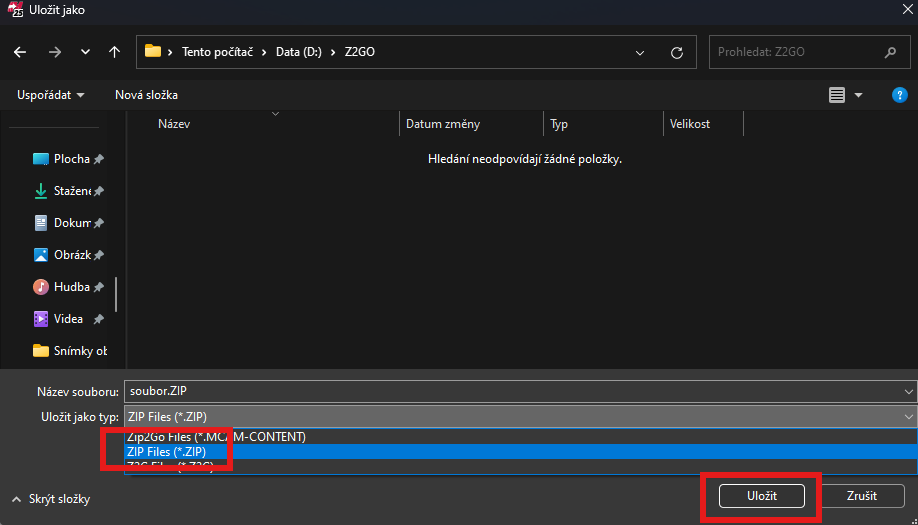The image size is (918, 525).
Task: Collapse folders with Skrýt složky
Action: (x=50, y=499)
